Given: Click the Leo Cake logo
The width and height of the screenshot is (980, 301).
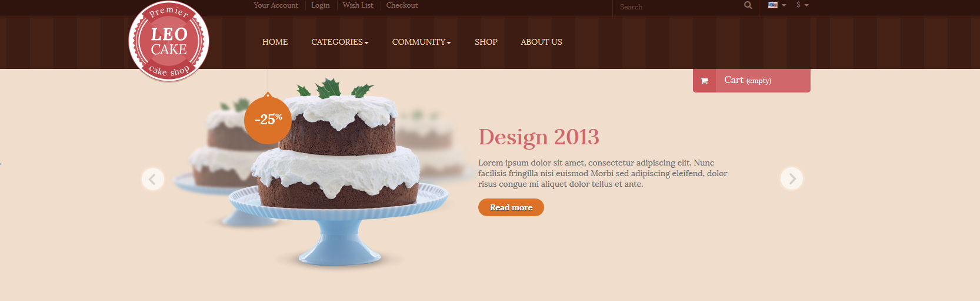Looking at the screenshot, I should (169, 41).
